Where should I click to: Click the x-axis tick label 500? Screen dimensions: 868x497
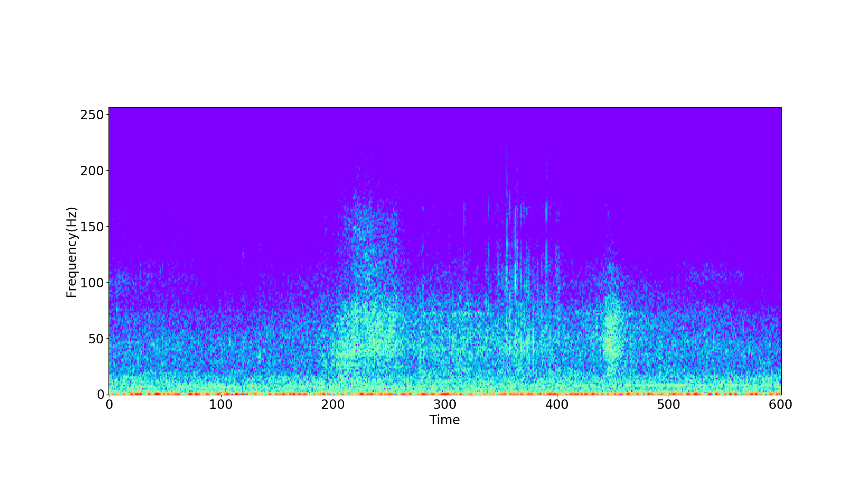[669, 404]
